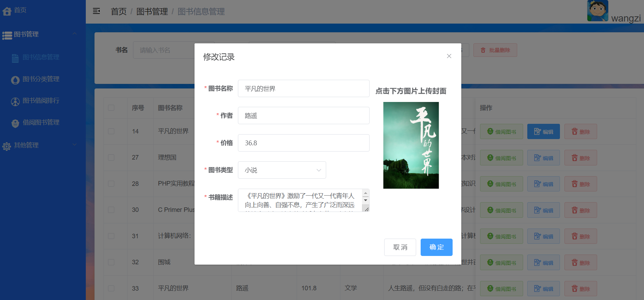This screenshot has width=644, height=300.
Task: Click the edit pencil icon in row 14
Action: pos(537,131)
